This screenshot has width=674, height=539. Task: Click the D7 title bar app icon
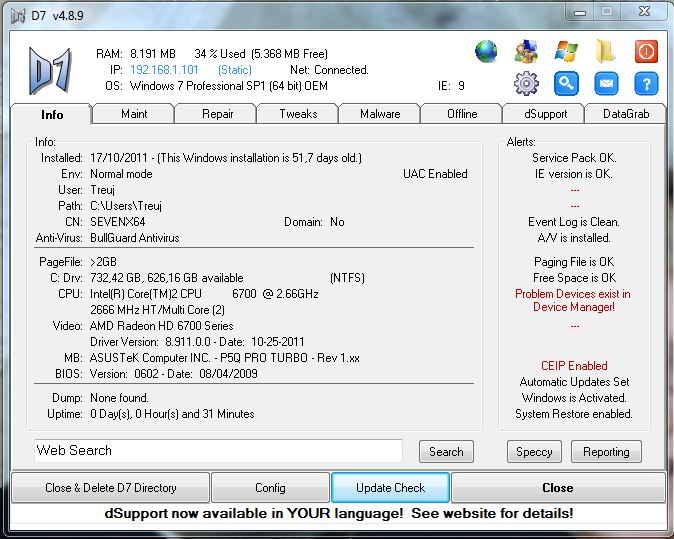18,16
